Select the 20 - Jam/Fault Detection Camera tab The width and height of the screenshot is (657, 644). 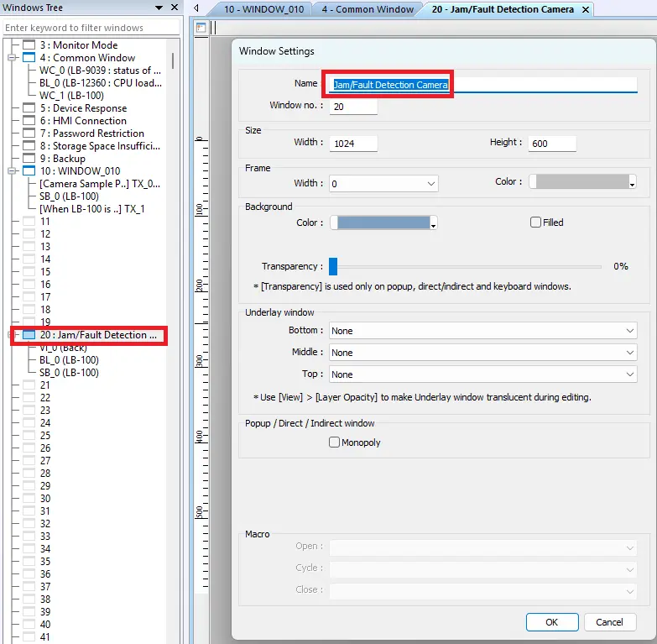(503, 9)
